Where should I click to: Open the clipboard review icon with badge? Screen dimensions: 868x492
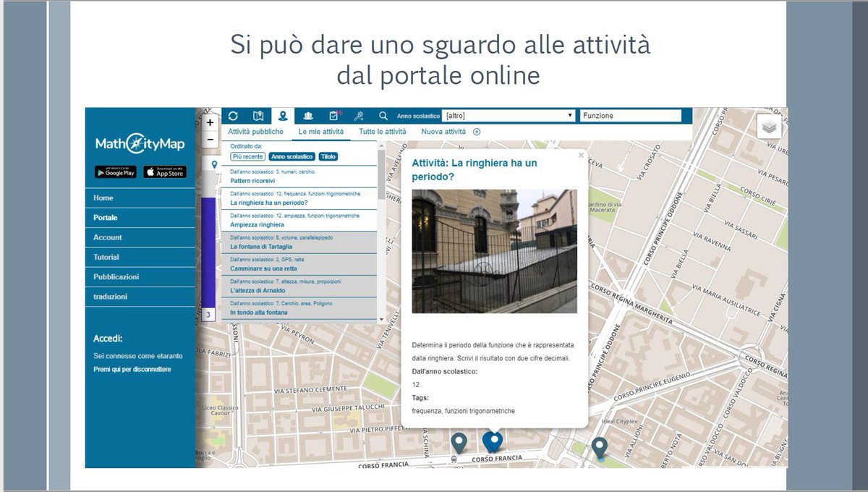(x=333, y=116)
